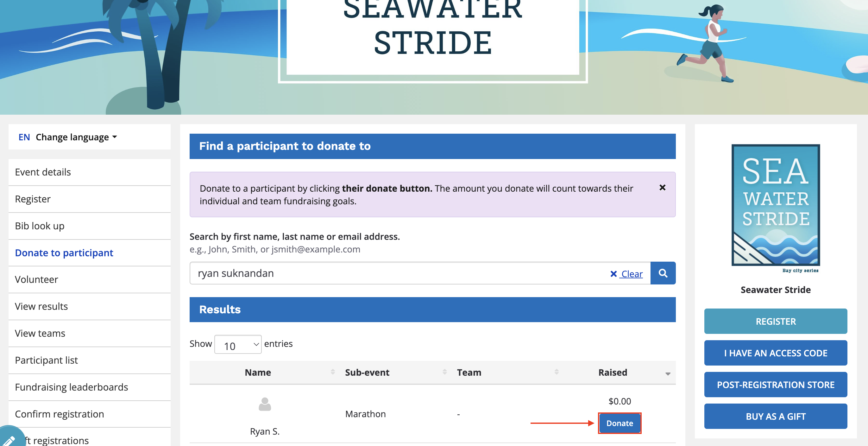
Task: Open the Change language dropdown
Action: [x=76, y=137]
